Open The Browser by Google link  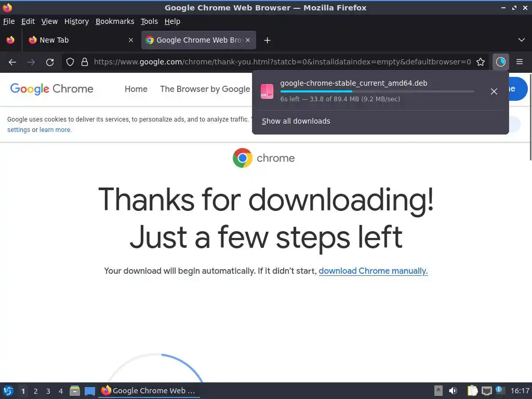pyautogui.click(x=205, y=89)
